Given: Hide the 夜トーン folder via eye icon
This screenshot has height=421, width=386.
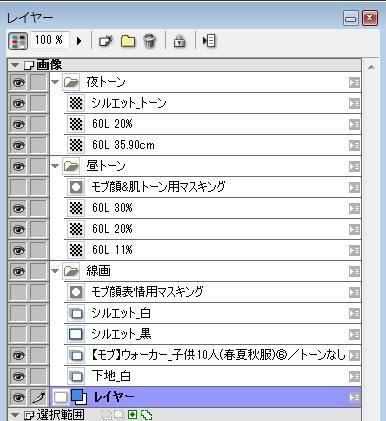Looking at the screenshot, I should coord(18,82).
